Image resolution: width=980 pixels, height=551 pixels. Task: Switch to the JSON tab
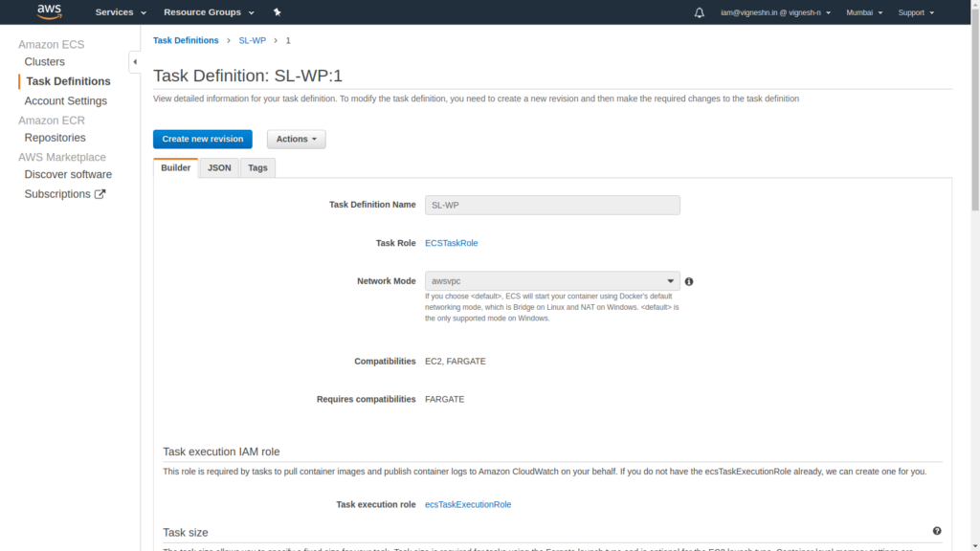(x=219, y=167)
